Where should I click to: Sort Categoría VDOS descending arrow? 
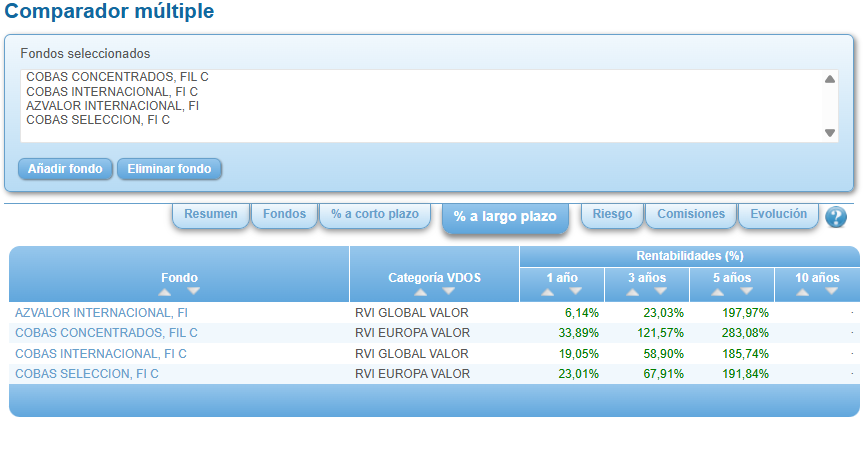tap(448, 291)
